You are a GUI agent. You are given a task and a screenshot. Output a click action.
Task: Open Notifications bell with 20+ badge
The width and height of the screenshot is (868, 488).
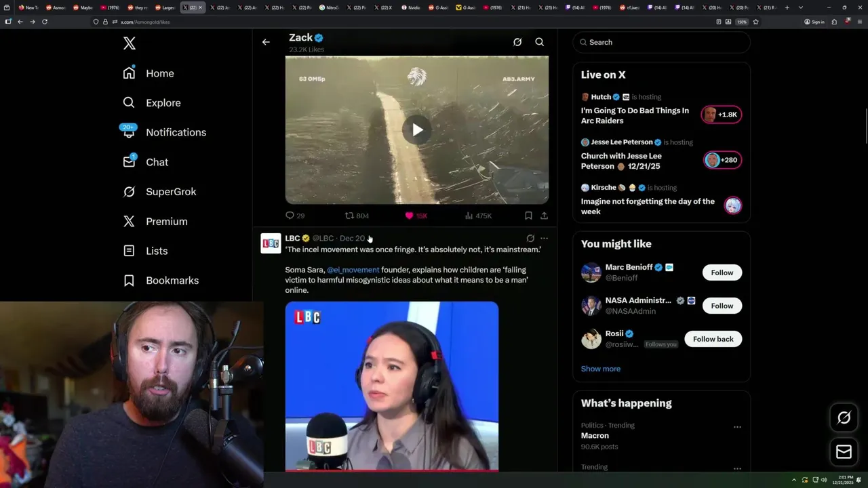(x=129, y=131)
